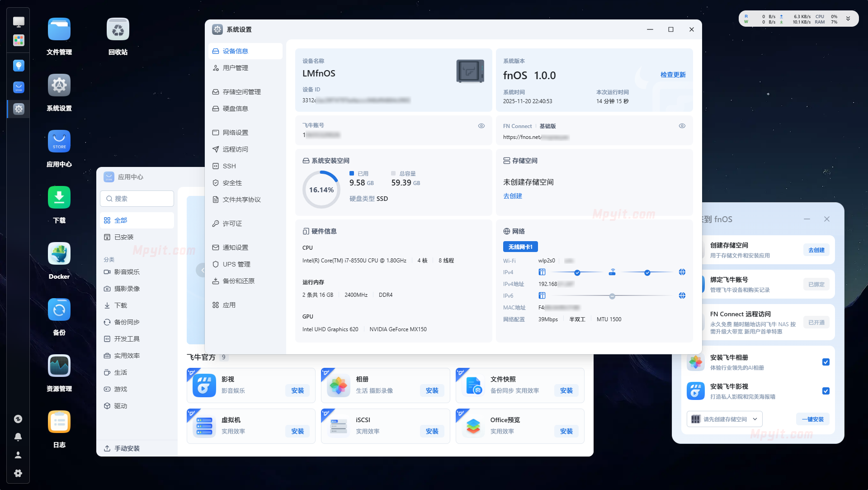Image resolution: width=868 pixels, height=490 pixels.
Task: Install 影视 app
Action: click(297, 390)
